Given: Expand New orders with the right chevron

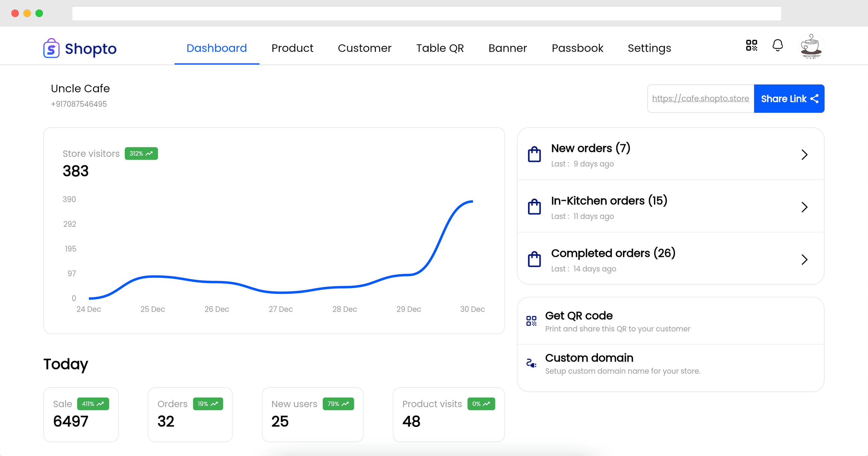Looking at the screenshot, I should (805, 154).
